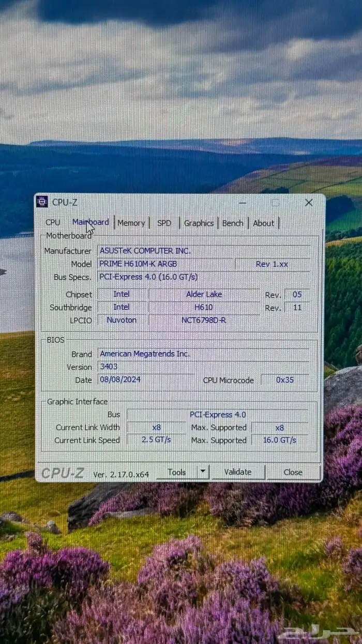Switch to the CPU tab

click(53, 222)
